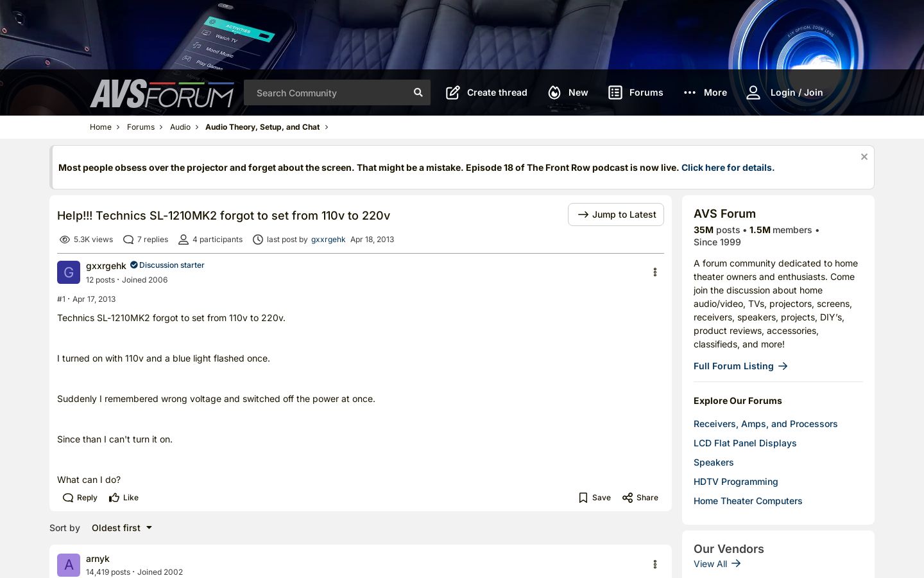Click the 5.3K views count
This screenshot has height=578, width=924.
(x=93, y=240)
